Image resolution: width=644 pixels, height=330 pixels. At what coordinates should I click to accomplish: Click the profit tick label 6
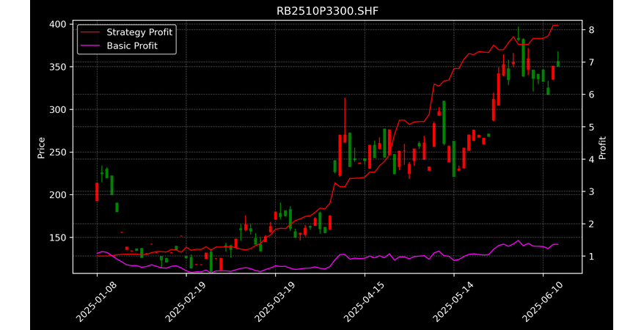point(592,95)
